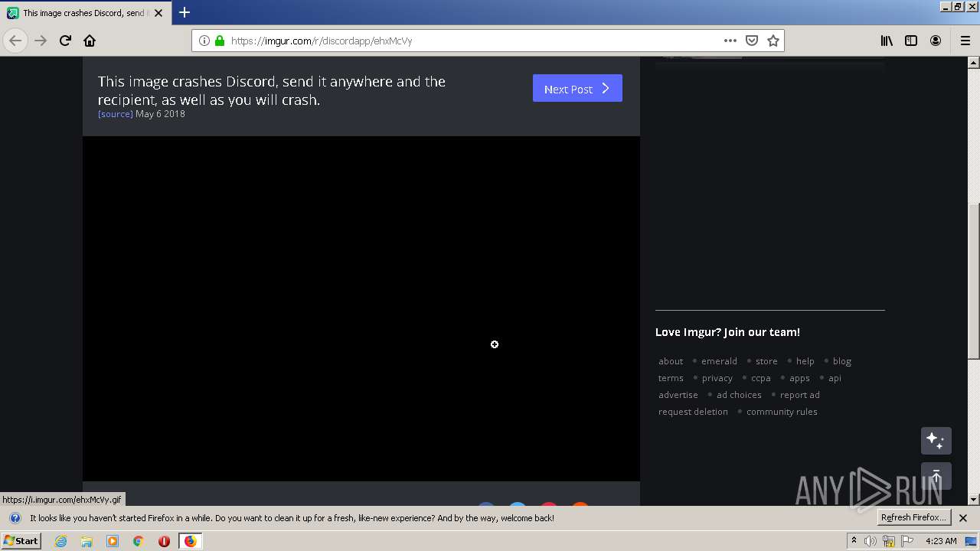Open the Action Center flag icon
The image size is (980, 551).
(x=907, y=541)
